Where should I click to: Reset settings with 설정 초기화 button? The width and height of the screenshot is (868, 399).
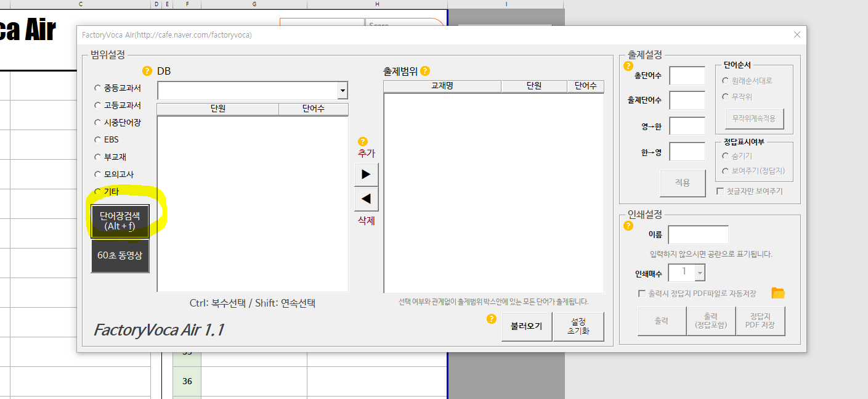[578, 326]
